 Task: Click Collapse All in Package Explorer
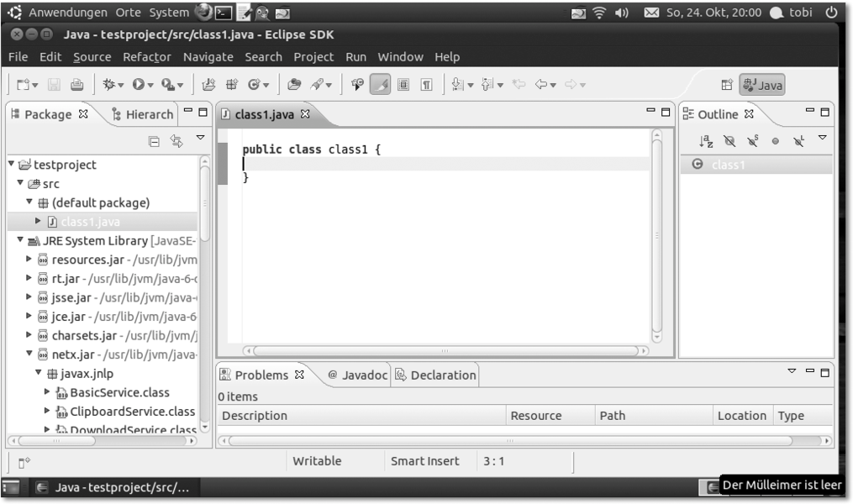point(155,143)
